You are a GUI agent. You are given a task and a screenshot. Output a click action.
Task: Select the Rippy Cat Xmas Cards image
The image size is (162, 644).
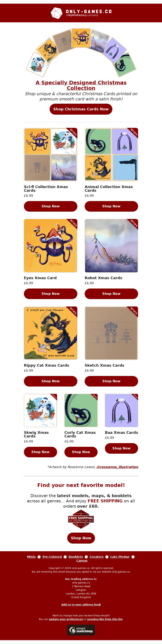point(51,333)
